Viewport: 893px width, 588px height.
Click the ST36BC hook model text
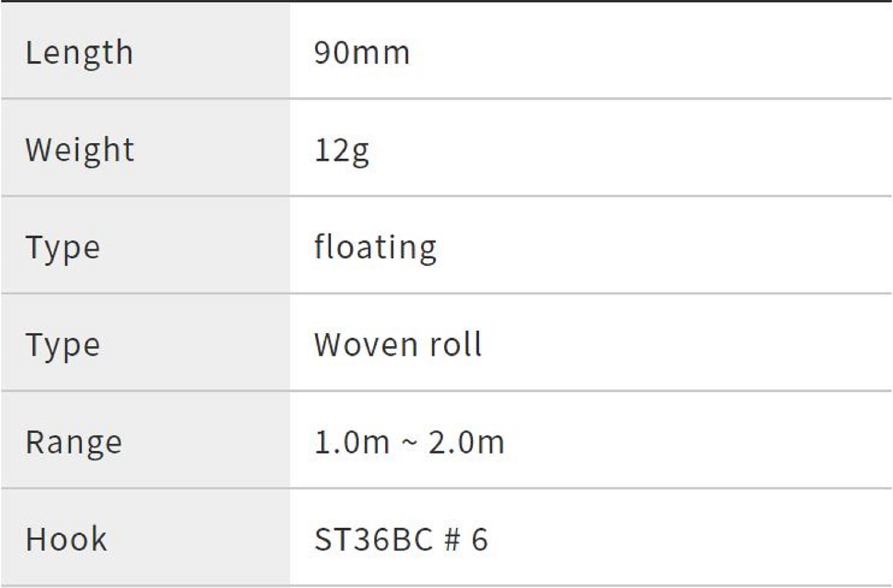(374, 540)
